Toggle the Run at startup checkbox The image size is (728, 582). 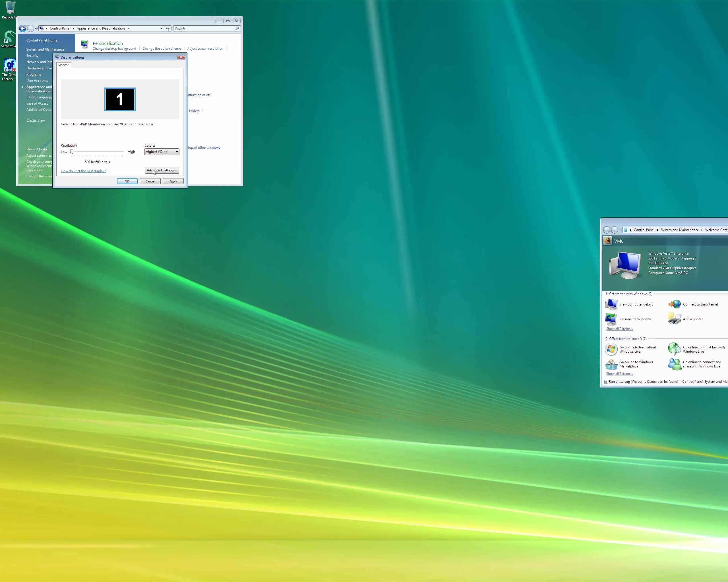[x=606, y=382]
